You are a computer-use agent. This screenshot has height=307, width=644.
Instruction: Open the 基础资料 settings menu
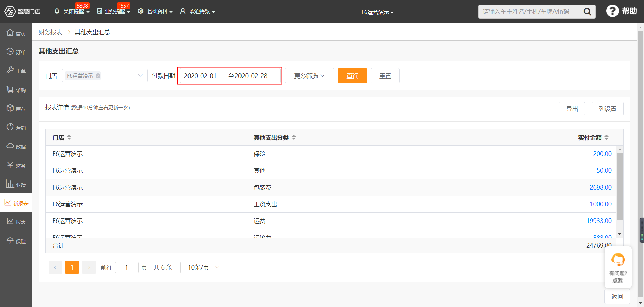coord(155,12)
